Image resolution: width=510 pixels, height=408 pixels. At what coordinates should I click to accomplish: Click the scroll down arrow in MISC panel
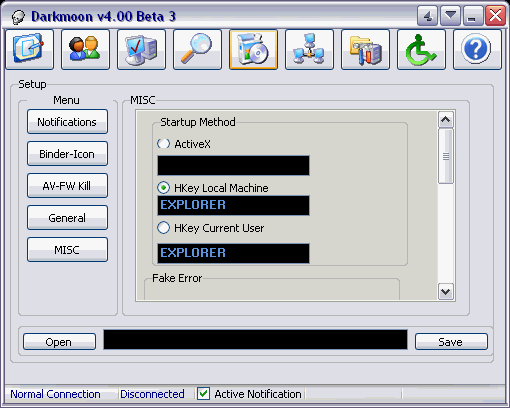click(x=446, y=292)
